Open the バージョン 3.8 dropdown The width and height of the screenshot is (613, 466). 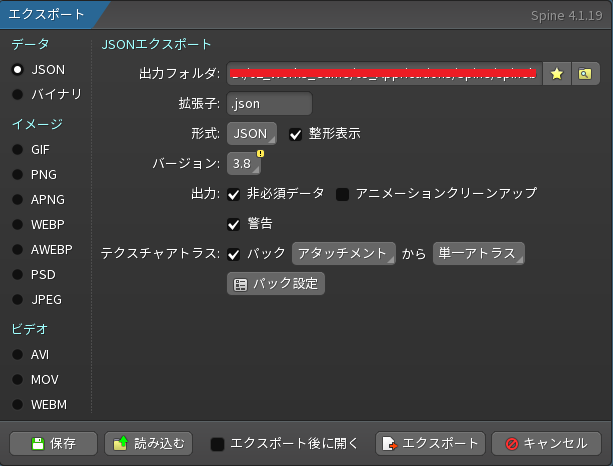coord(244,163)
